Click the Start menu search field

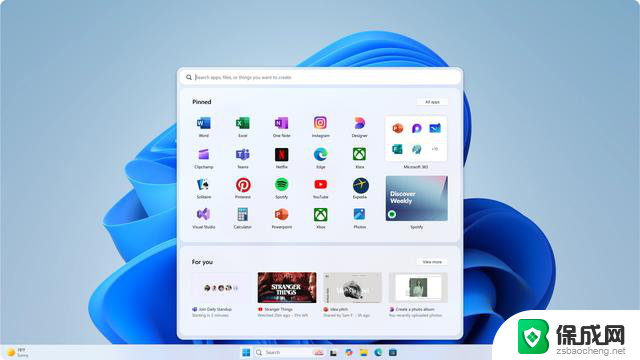tap(320, 77)
